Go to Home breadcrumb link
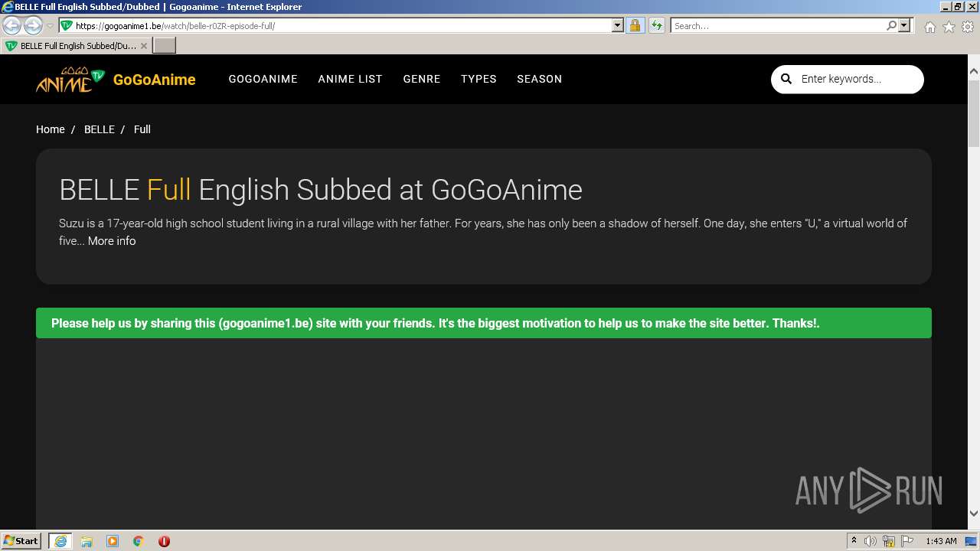 [x=51, y=129]
